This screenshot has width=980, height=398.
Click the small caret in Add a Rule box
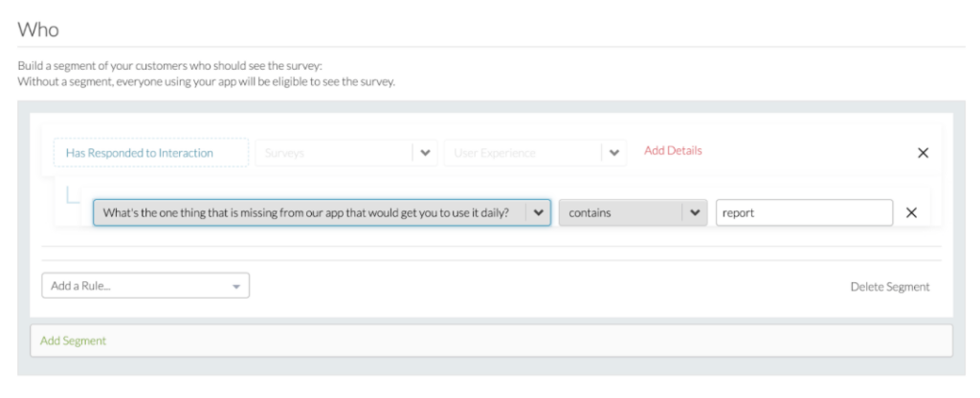(235, 285)
